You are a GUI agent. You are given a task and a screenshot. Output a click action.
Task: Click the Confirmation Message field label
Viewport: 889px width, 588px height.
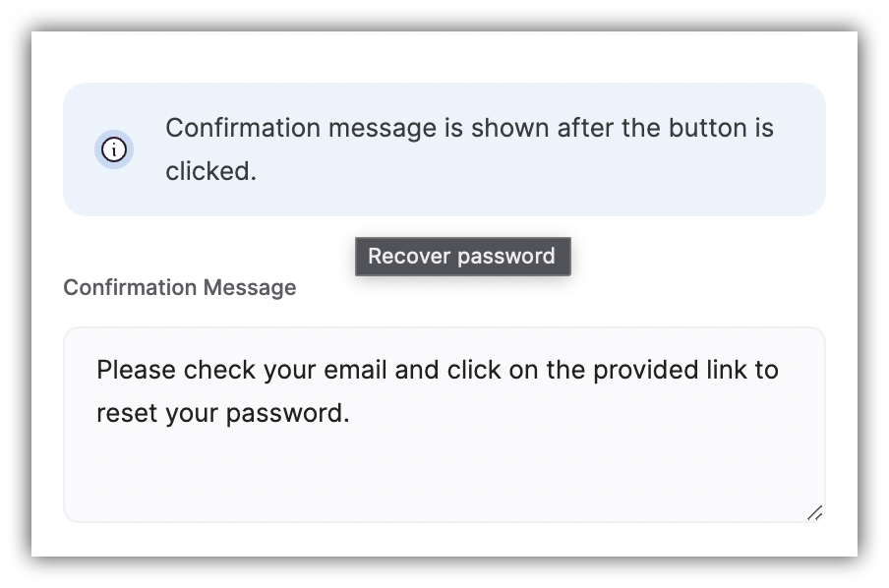(179, 287)
